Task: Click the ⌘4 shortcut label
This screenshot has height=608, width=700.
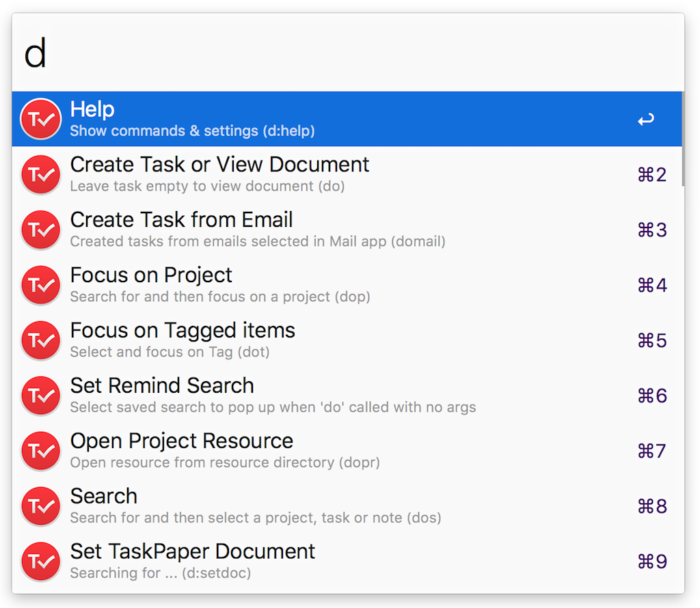Action: coord(651,286)
